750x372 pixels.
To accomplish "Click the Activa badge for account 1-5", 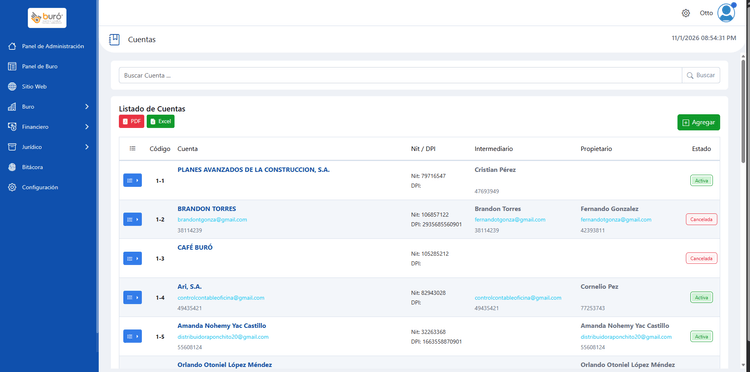I will (701, 336).
